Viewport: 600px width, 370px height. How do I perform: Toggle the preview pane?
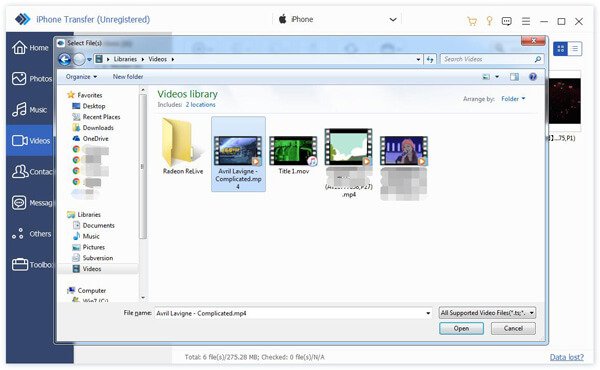click(514, 77)
